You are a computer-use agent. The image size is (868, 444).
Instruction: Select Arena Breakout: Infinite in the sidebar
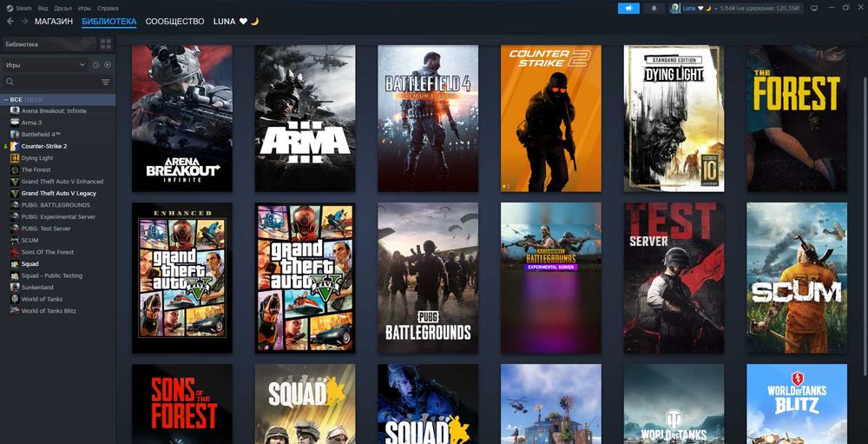pyautogui.click(x=54, y=111)
